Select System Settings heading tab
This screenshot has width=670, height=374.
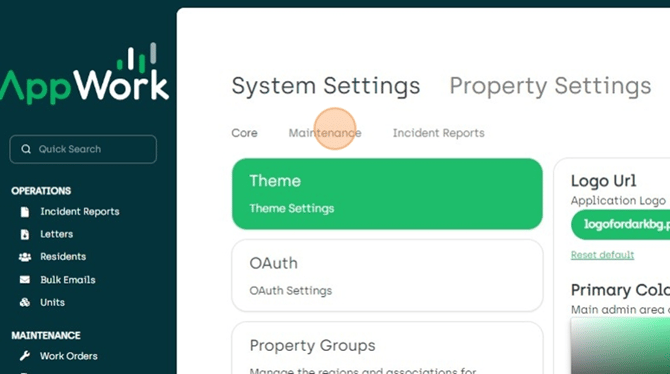[326, 86]
